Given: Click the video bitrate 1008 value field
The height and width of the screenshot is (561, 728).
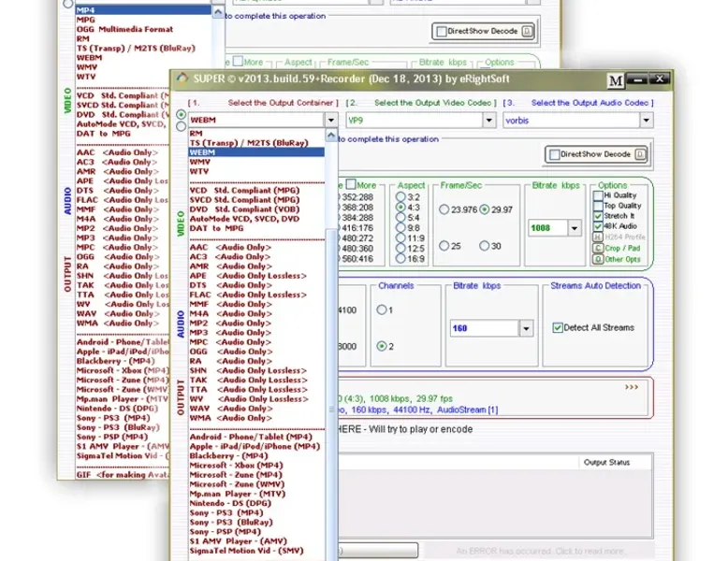Looking at the screenshot, I should (x=548, y=228).
